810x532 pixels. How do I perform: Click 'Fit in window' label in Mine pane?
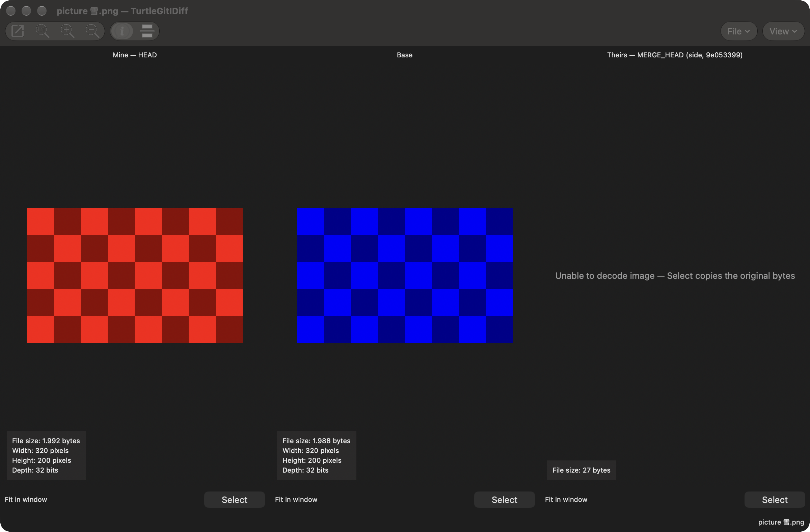coord(26,499)
